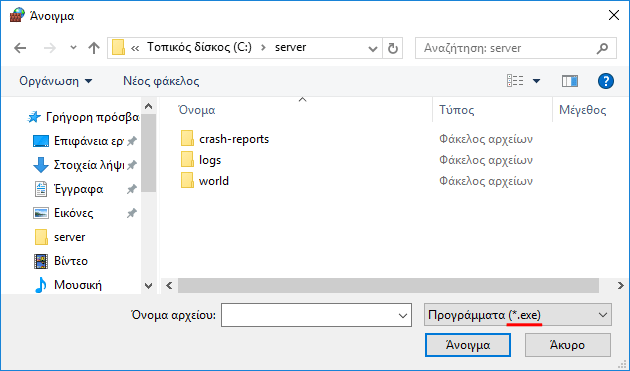Viewport: 630px width, 371px height.
Task: Click sidebar scrollbar down arrow
Action: [x=149, y=286]
